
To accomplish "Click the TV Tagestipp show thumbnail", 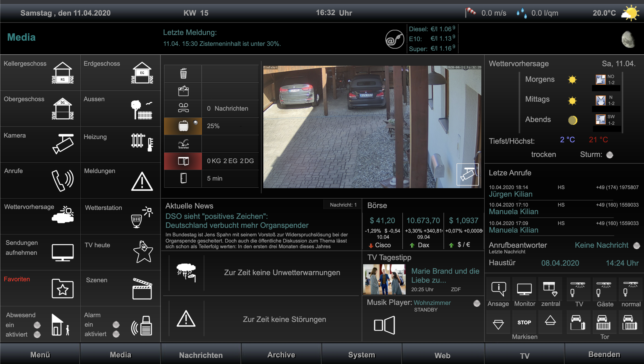I will (384, 279).
